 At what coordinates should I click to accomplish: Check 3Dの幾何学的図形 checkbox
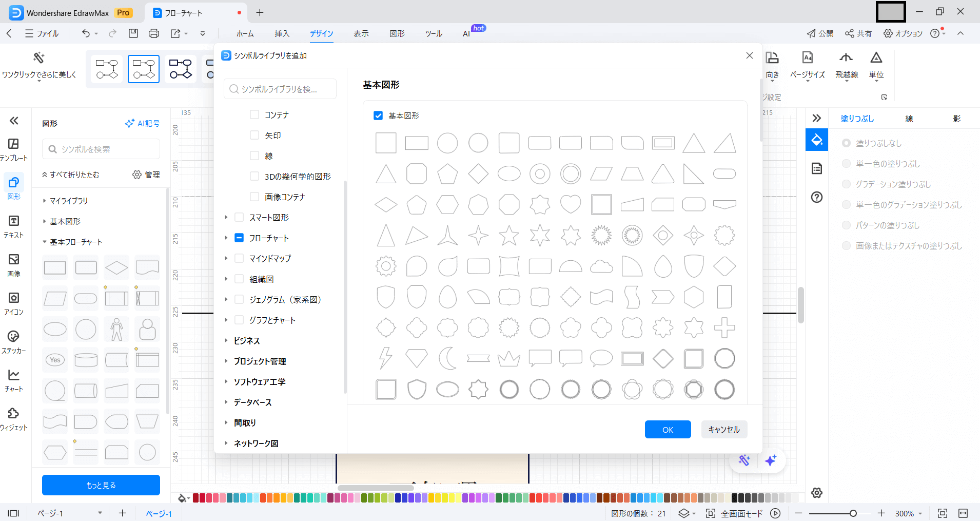(254, 176)
